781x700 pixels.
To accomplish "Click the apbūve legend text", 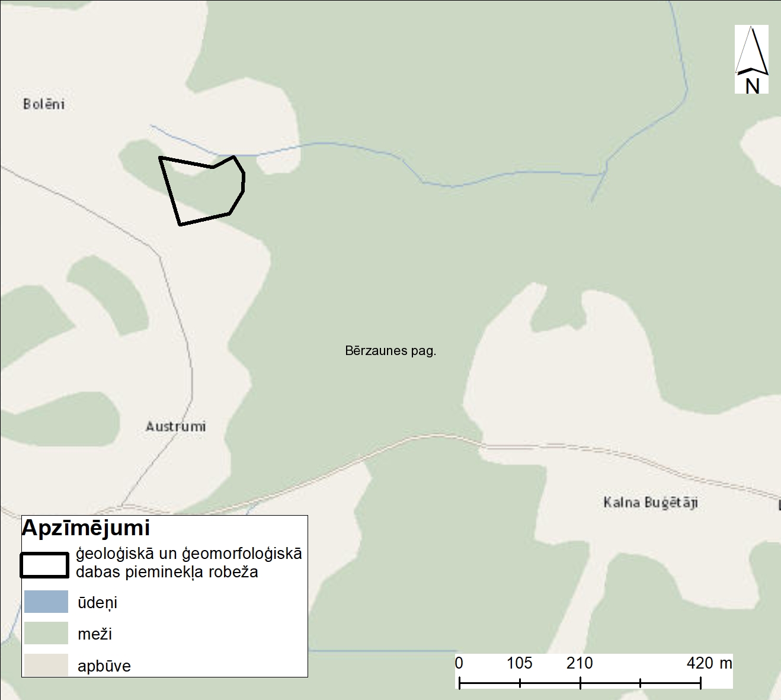I will 104,666.
